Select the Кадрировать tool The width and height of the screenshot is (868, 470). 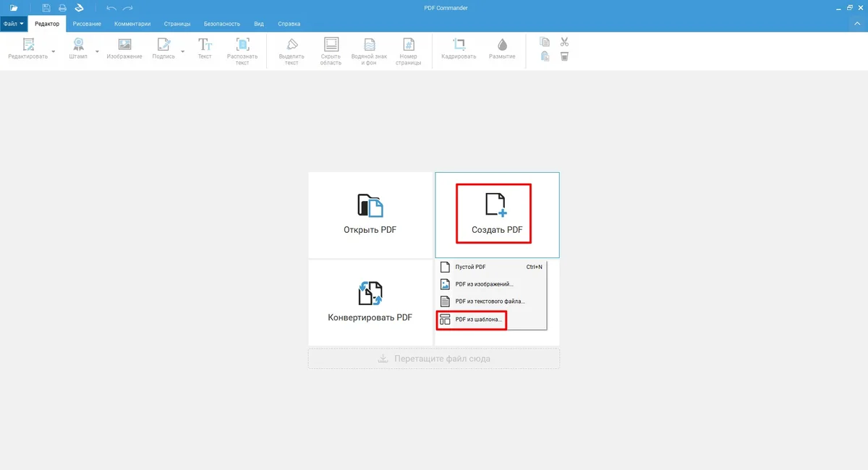459,49
